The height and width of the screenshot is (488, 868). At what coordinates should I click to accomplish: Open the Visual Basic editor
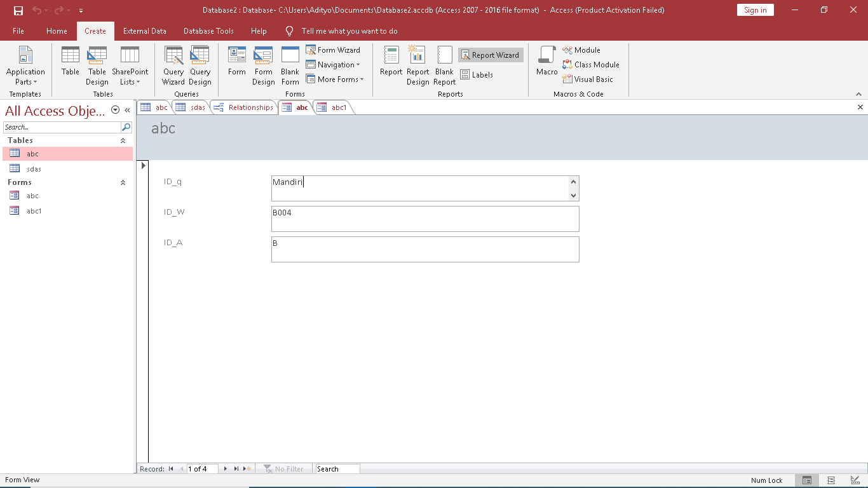pos(588,79)
